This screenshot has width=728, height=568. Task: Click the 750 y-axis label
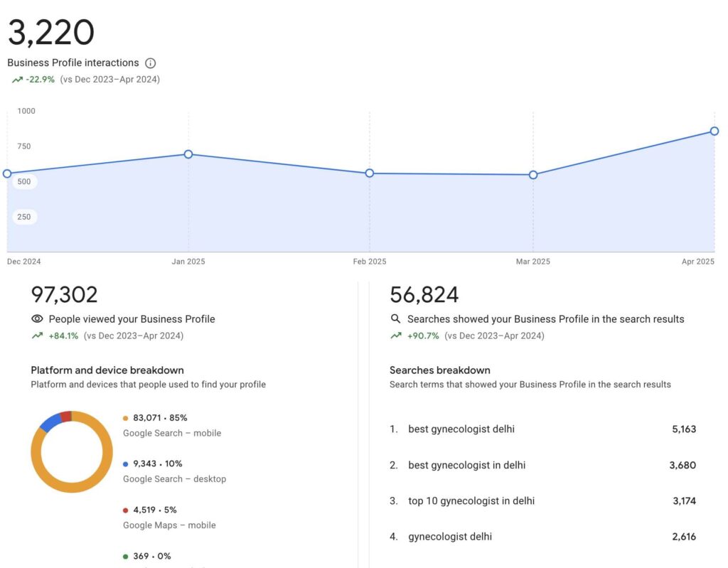pos(24,146)
